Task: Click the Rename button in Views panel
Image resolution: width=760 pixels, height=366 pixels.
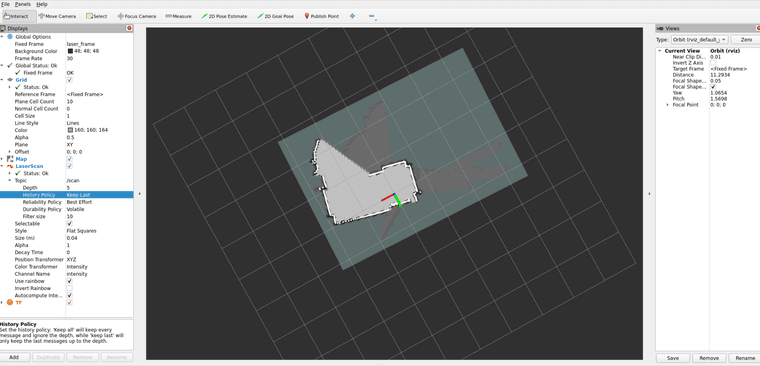Action: coord(744,358)
